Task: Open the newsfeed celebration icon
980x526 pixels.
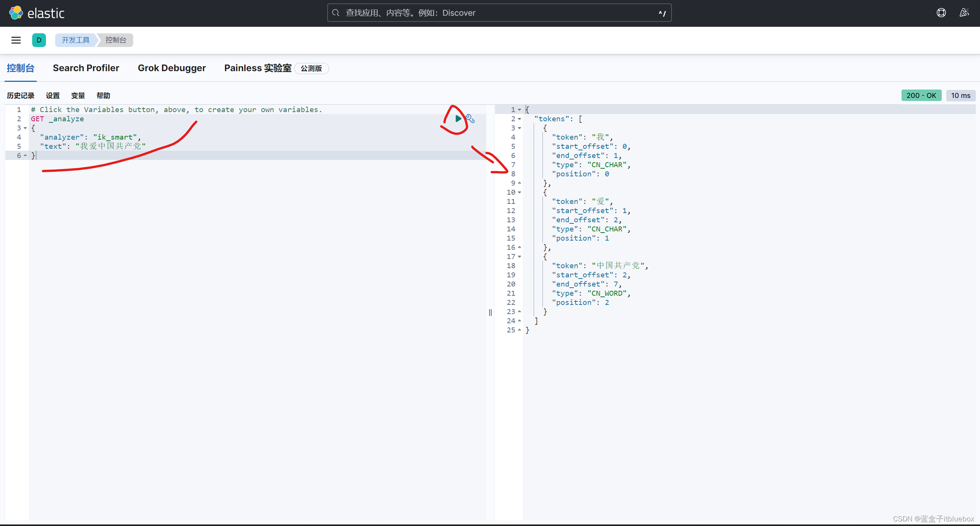Action: point(964,13)
